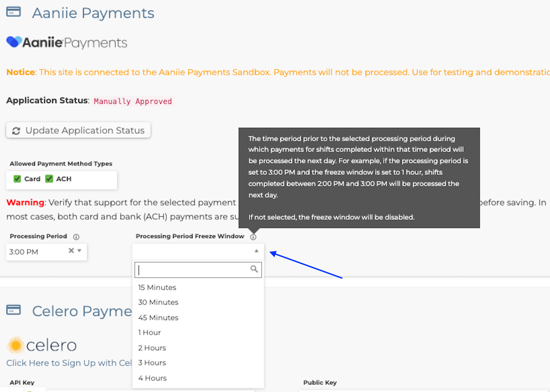Viewport: 550px width, 392px height.
Task: Click the Freeze Window info icon
Action: pyautogui.click(x=253, y=237)
